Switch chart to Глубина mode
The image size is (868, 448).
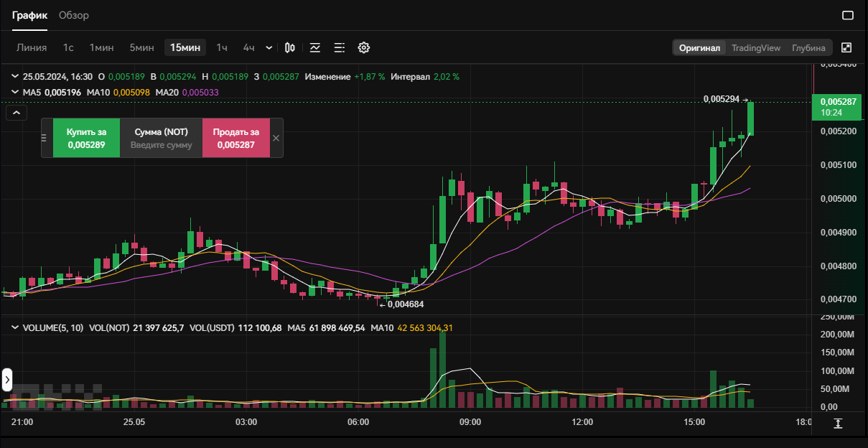click(808, 48)
